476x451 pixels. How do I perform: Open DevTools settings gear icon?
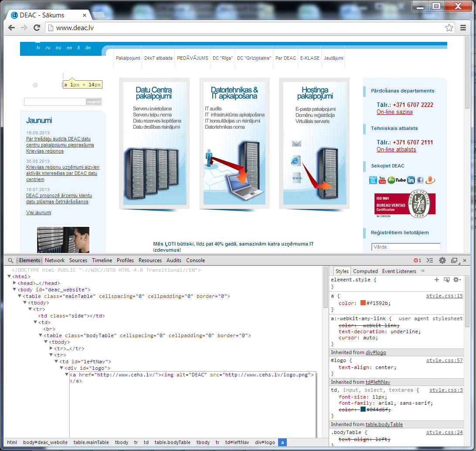click(442, 260)
